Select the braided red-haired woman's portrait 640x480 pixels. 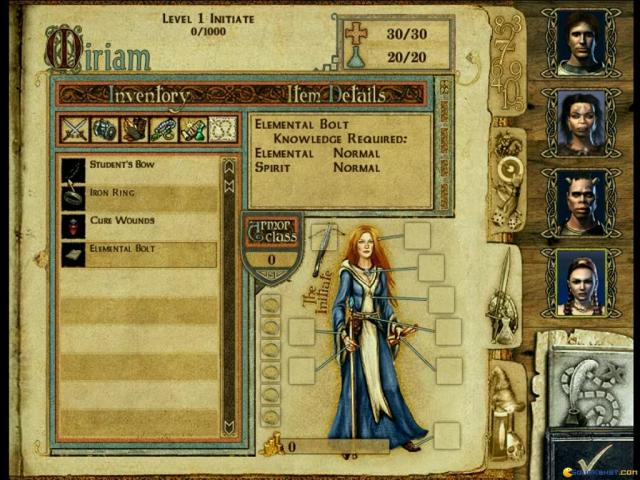pos(581,283)
